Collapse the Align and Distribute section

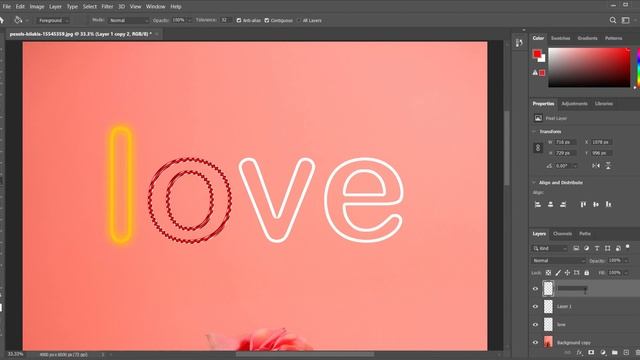click(533, 182)
